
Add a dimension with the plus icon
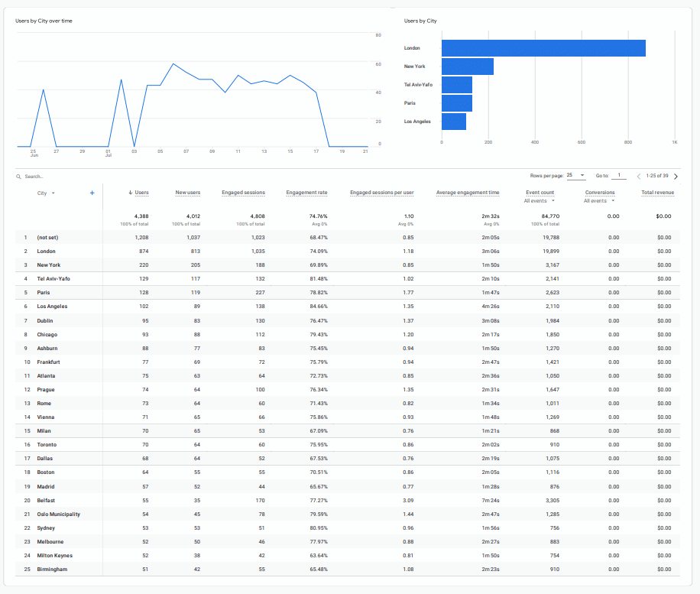pyautogui.click(x=92, y=193)
